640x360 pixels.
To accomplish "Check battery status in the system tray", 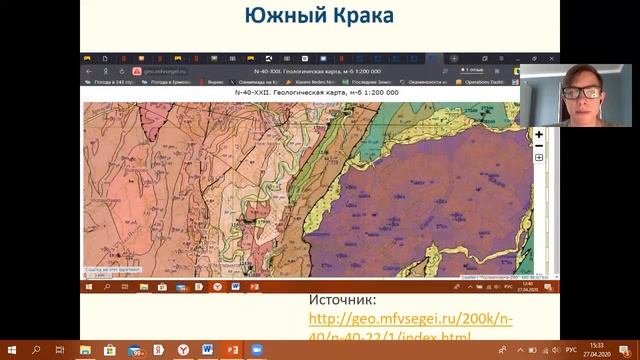I will click(x=533, y=350).
